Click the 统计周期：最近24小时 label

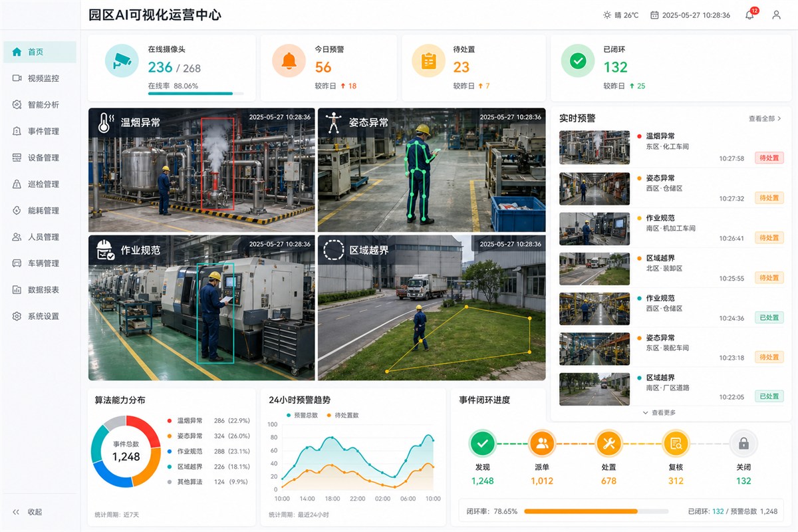tap(299, 515)
